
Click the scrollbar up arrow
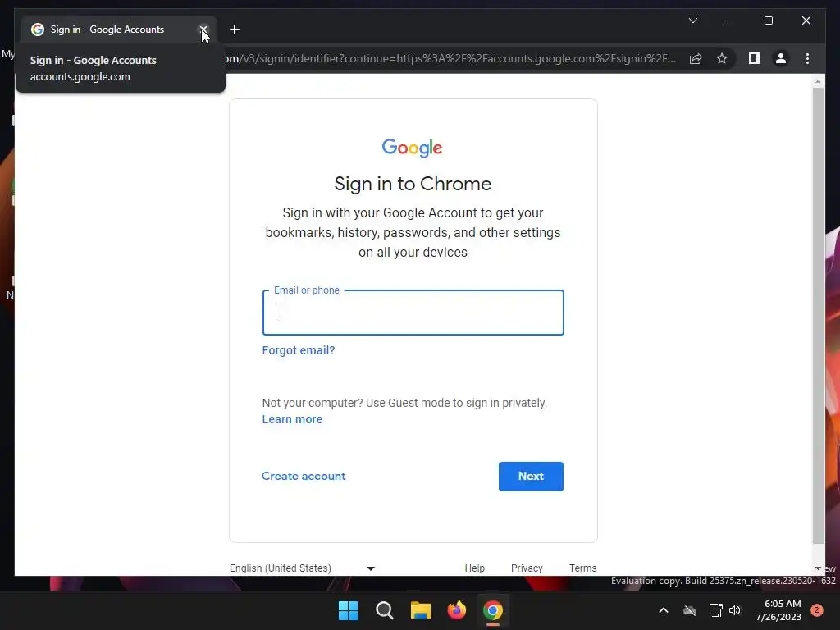click(x=818, y=81)
